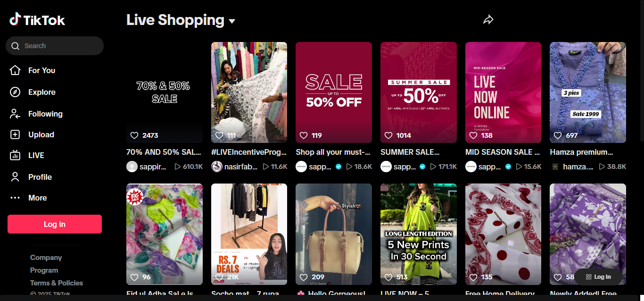
Task: Like the 2473-hearts SALE video
Action: [x=134, y=135]
